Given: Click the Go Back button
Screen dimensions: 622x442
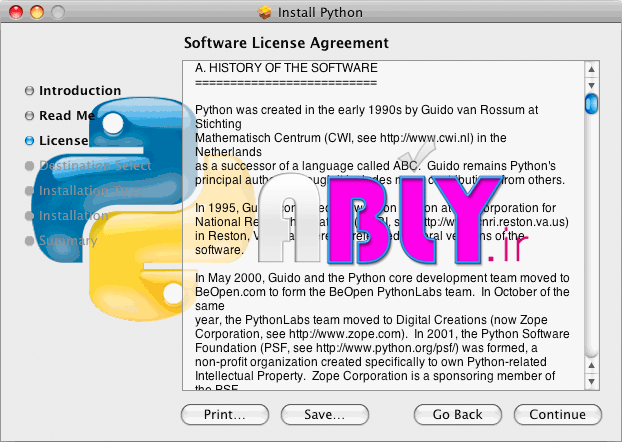Looking at the screenshot, I should point(457,415).
